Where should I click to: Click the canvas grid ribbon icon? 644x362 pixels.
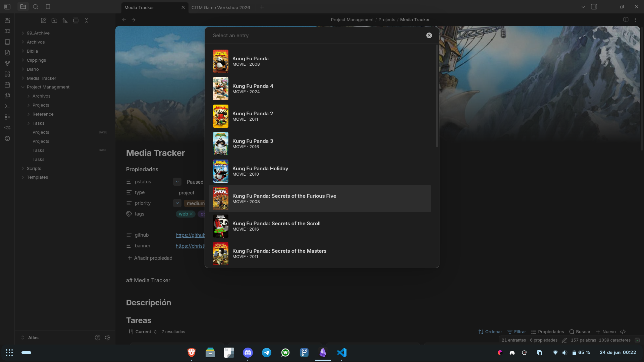(x=7, y=74)
